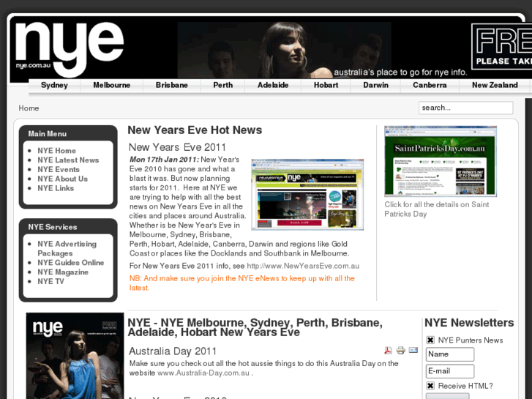Click the orange NYE eNews join link

tap(242, 283)
